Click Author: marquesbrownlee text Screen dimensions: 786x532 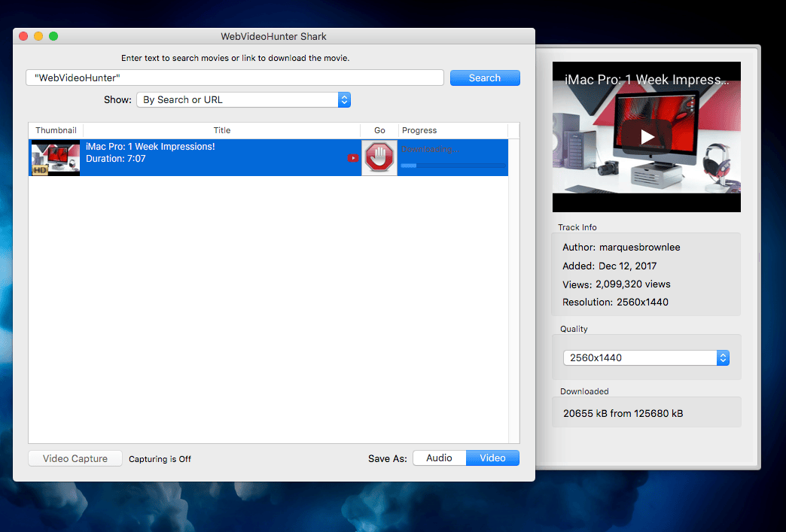(x=621, y=247)
